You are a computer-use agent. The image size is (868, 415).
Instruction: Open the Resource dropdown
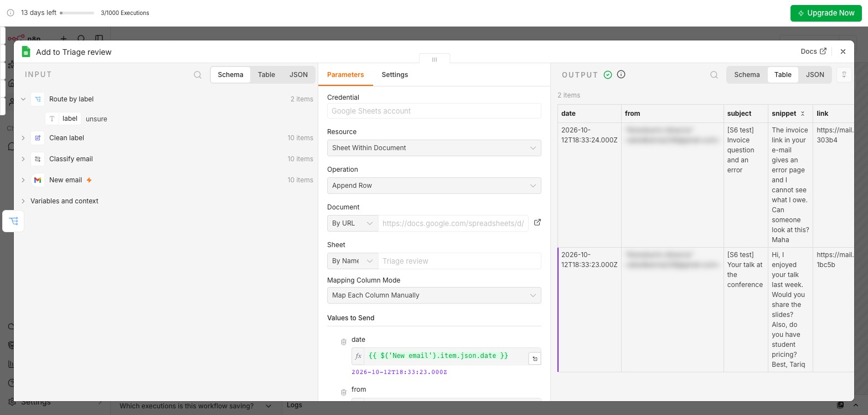[434, 148]
